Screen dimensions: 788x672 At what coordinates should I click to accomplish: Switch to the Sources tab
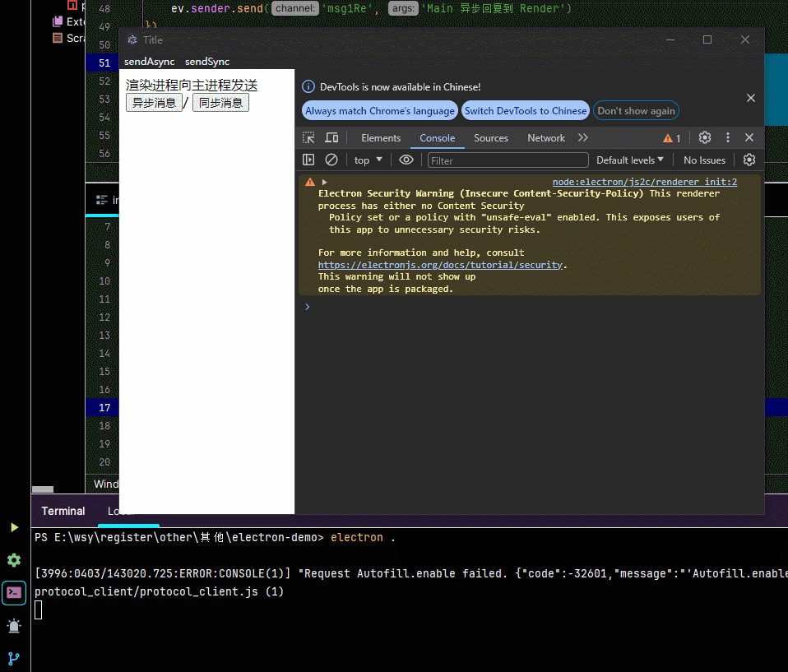point(490,138)
